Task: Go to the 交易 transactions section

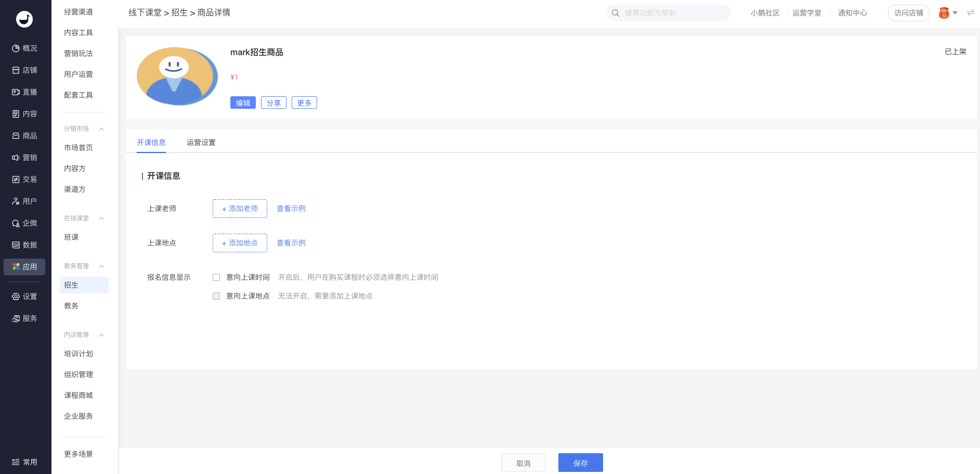Action: point(24,180)
